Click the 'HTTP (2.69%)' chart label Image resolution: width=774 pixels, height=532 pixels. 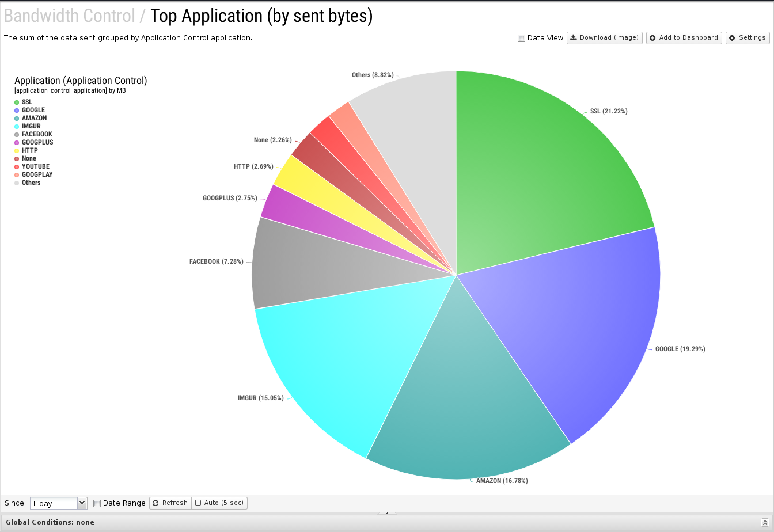[x=253, y=167]
